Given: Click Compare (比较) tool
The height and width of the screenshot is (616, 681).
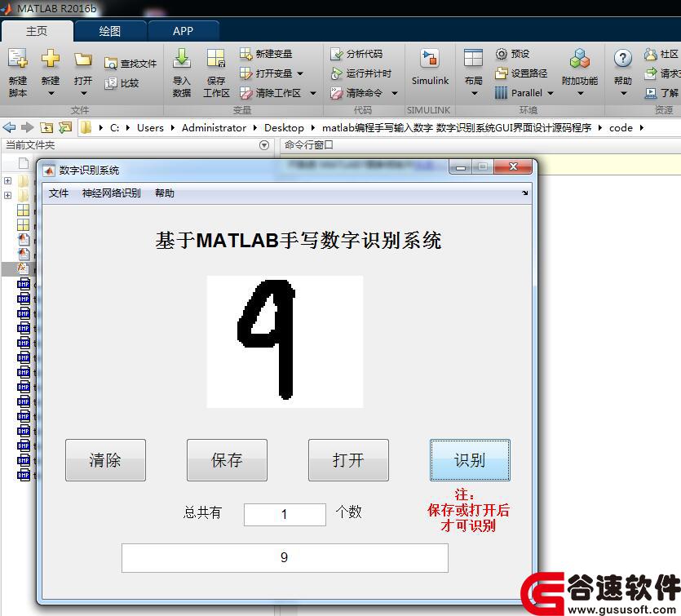Looking at the screenshot, I should pyautogui.click(x=122, y=83).
